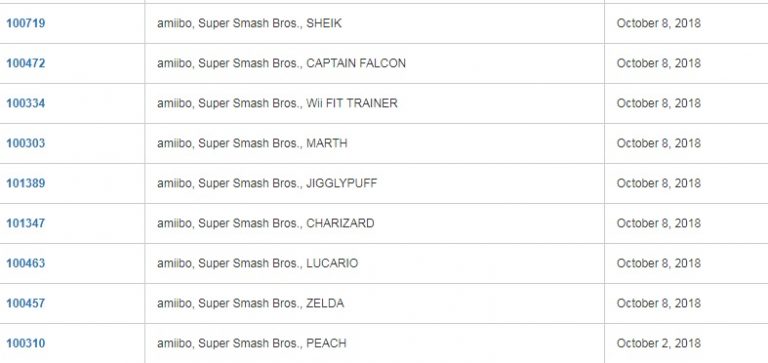Viewport: 768px width, 363px height.
Task: Open record link 100463
Action: click(25, 263)
